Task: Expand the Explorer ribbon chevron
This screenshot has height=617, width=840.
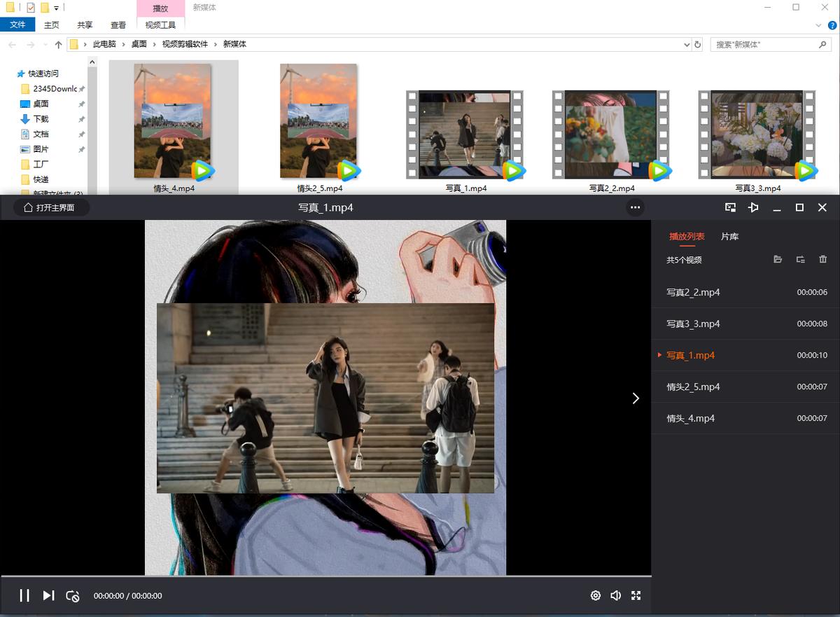Action: (x=820, y=25)
